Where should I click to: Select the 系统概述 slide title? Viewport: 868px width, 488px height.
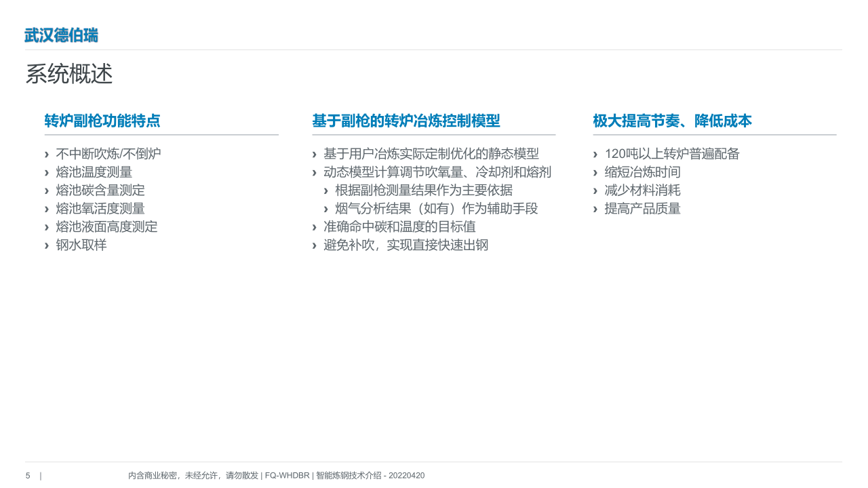(69, 74)
